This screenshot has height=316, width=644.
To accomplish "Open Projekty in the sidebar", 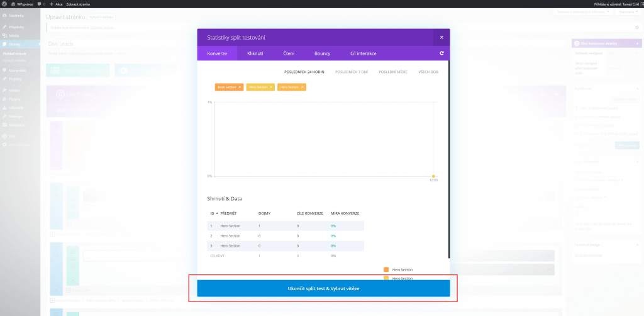I will click(x=20, y=79).
